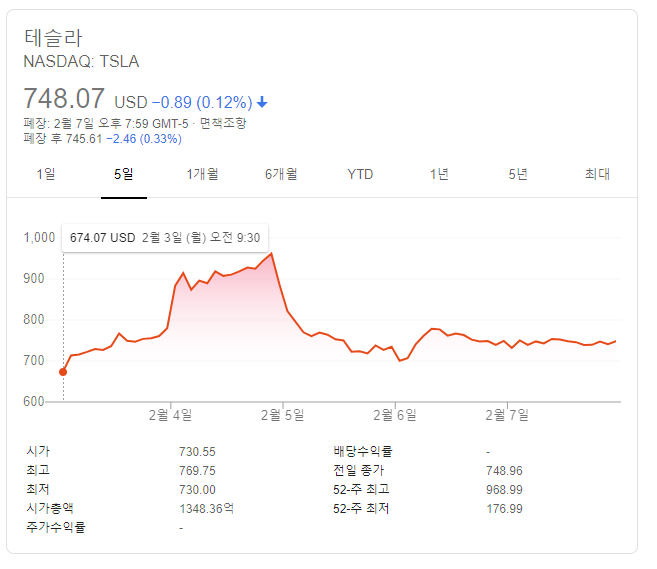Viewport: 657px width, 569px height.
Task: Click the low value 730.00
Action: (197, 490)
